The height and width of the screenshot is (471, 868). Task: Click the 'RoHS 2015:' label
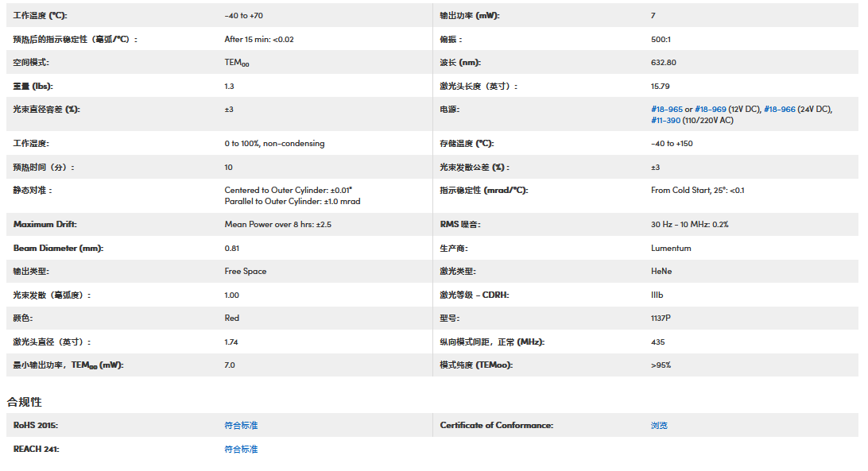(x=36, y=426)
